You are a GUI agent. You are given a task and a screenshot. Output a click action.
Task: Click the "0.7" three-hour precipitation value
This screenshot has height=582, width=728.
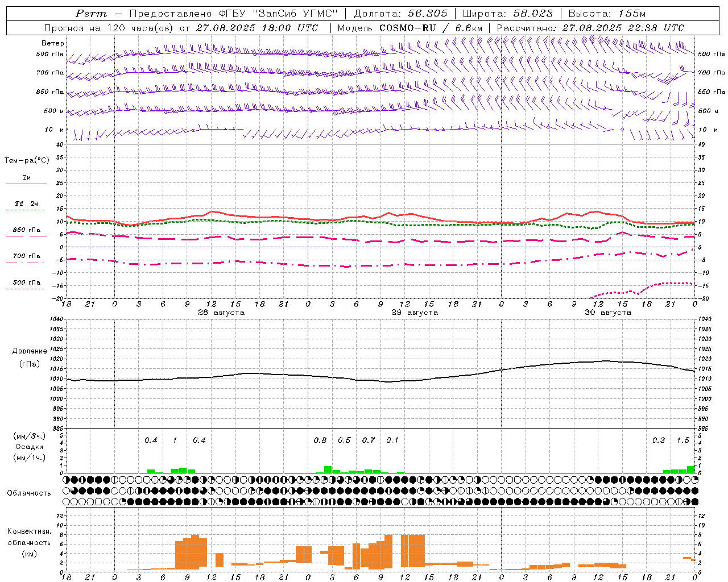[x=369, y=440]
